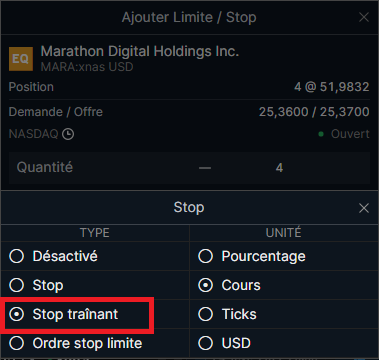Click the position value 4 @ 51,9832
The width and height of the screenshot is (379, 360).
[x=332, y=87]
